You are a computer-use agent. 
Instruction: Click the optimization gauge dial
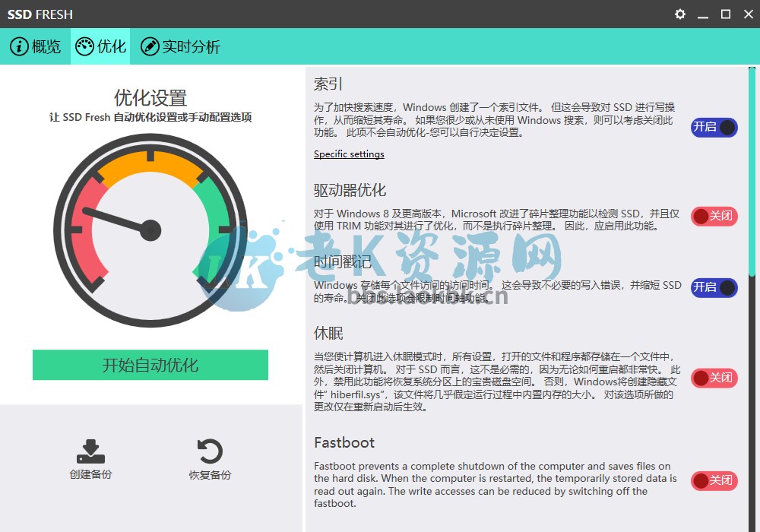click(150, 230)
